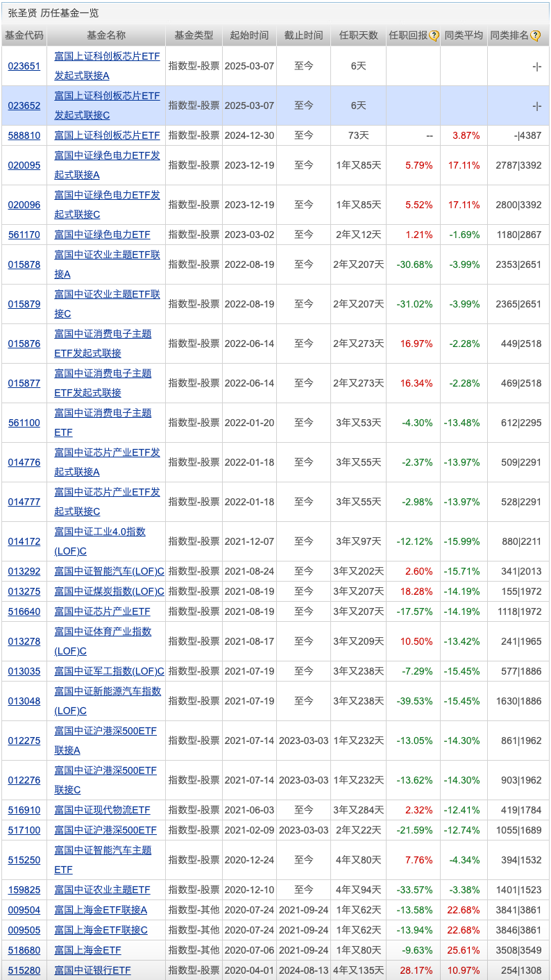Open fund code 012276 link
551x980 pixels.
24,780
